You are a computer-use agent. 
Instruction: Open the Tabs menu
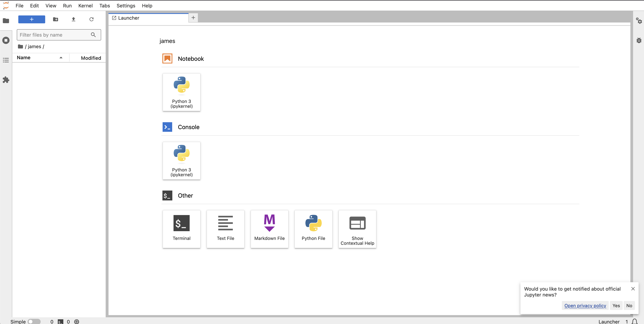tap(104, 6)
